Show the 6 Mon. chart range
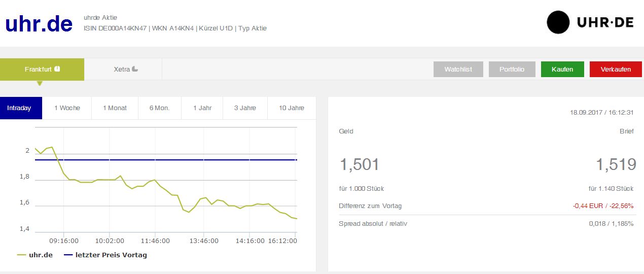Viewport: 644px width, 274px height. tap(159, 108)
